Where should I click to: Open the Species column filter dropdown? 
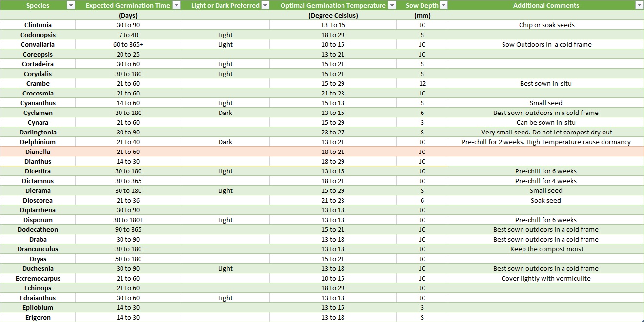coord(71,5)
